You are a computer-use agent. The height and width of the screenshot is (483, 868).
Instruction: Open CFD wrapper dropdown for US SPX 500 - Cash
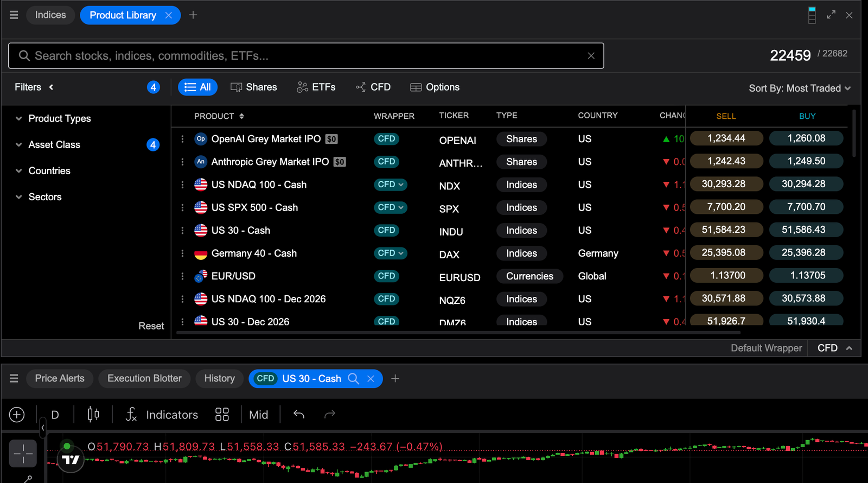[x=391, y=207]
